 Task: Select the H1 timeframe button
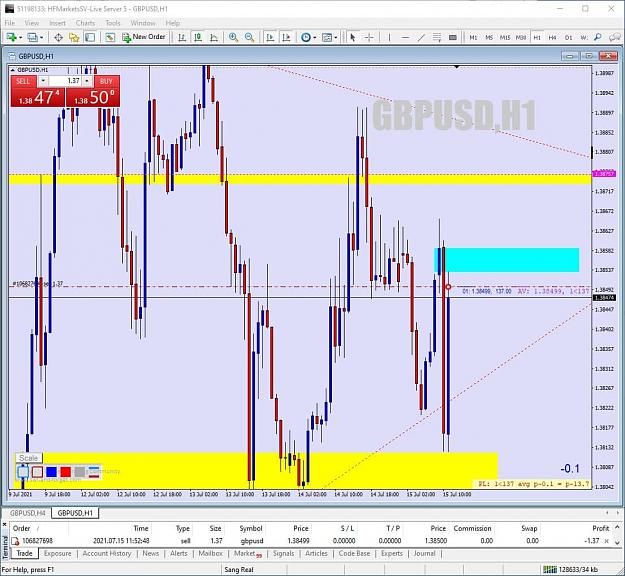537,37
